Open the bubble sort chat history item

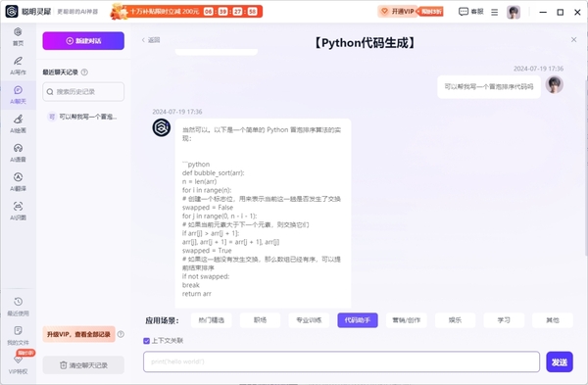pos(83,117)
